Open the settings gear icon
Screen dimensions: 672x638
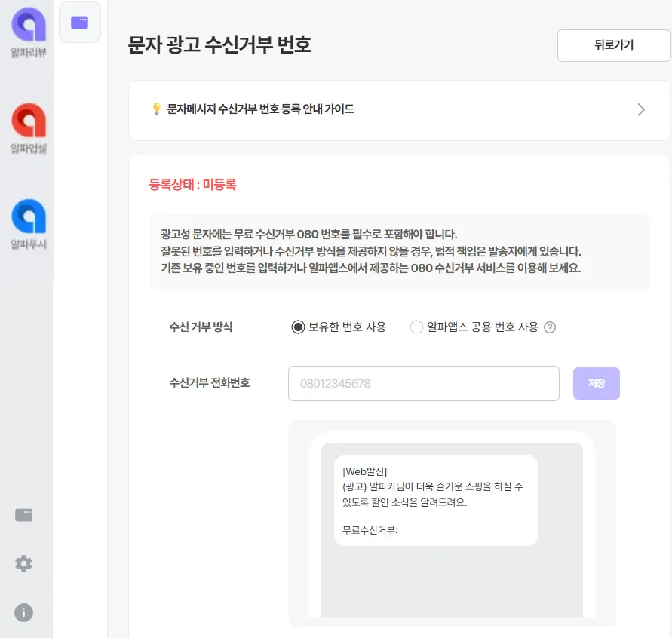coord(23,564)
